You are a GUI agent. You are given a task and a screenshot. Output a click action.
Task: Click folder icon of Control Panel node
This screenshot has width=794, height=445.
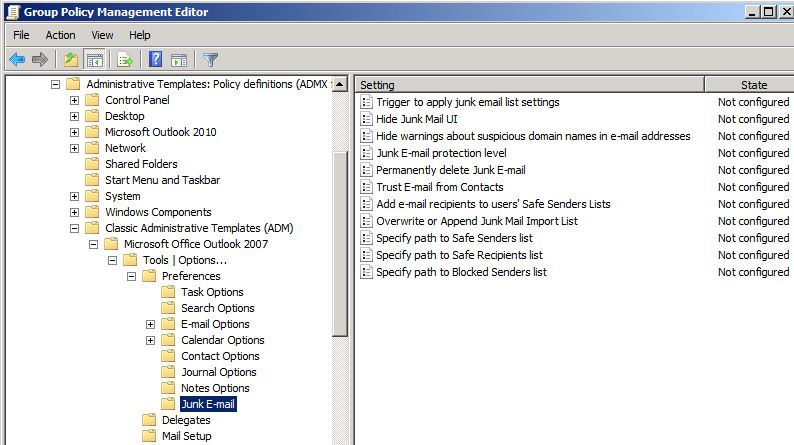(92, 100)
